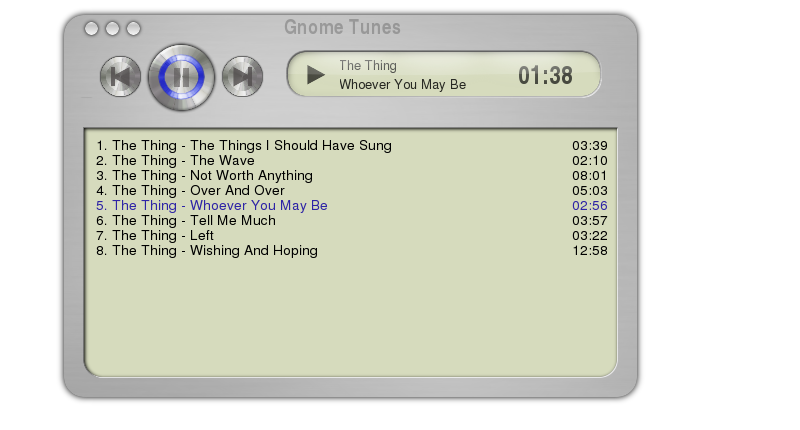
Task: Click the highlighted track Whoever You May Be
Action: (352, 206)
